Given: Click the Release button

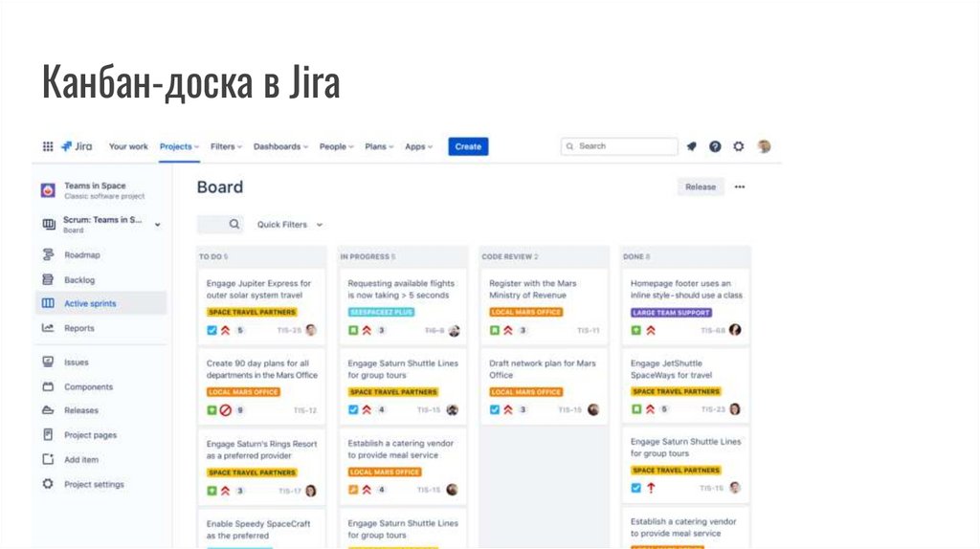Looking at the screenshot, I should click(x=700, y=187).
